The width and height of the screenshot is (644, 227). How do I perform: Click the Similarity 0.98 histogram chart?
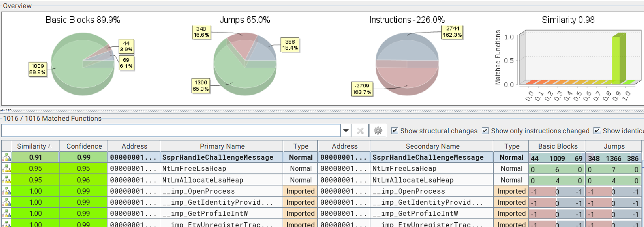click(x=568, y=60)
